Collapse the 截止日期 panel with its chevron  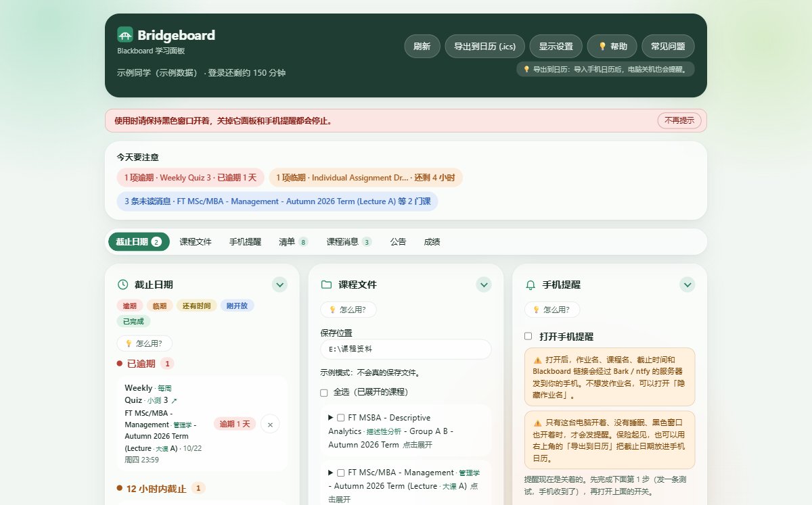pos(280,285)
